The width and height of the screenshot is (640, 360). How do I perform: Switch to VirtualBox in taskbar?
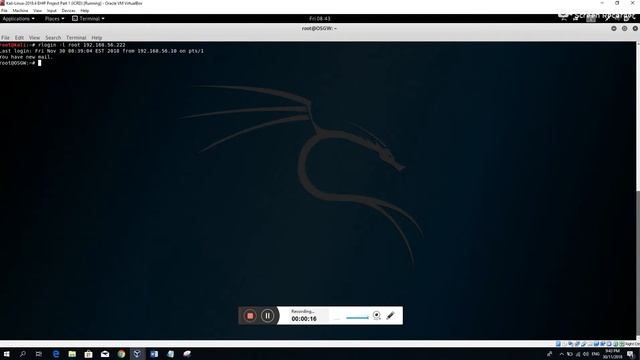pyautogui.click(x=137, y=354)
